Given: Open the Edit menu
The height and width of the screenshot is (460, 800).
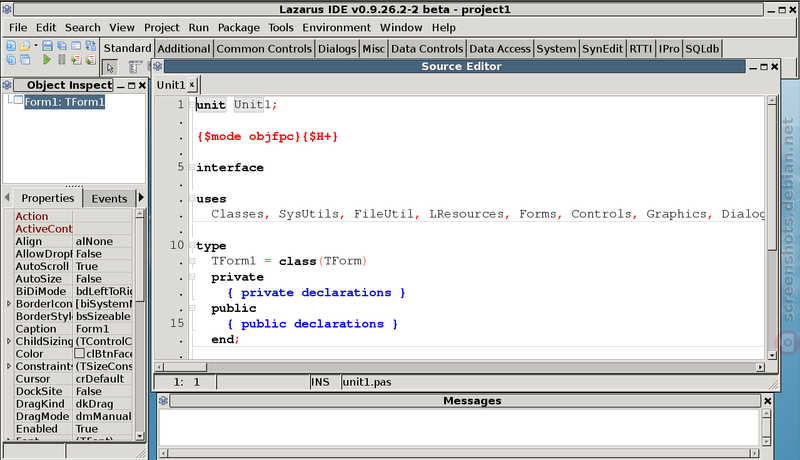Looking at the screenshot, I should pyautogui.click(x=46, y=28).
